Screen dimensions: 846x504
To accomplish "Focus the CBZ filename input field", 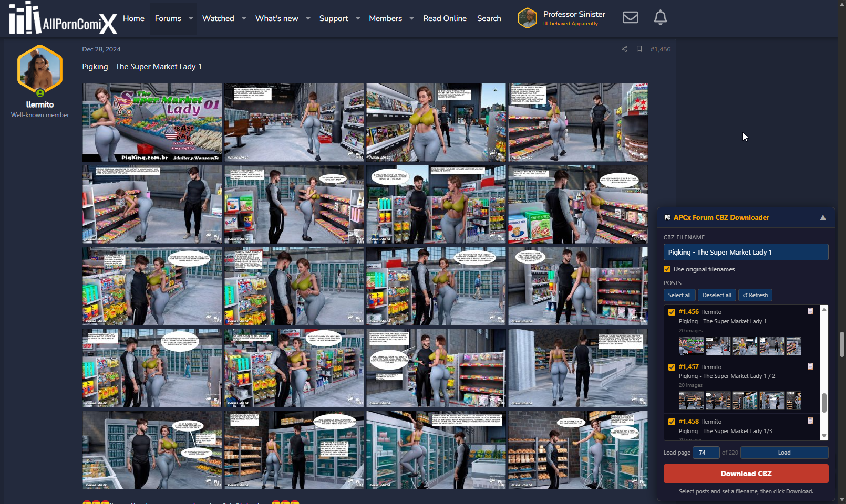I will tap(746, 252).
